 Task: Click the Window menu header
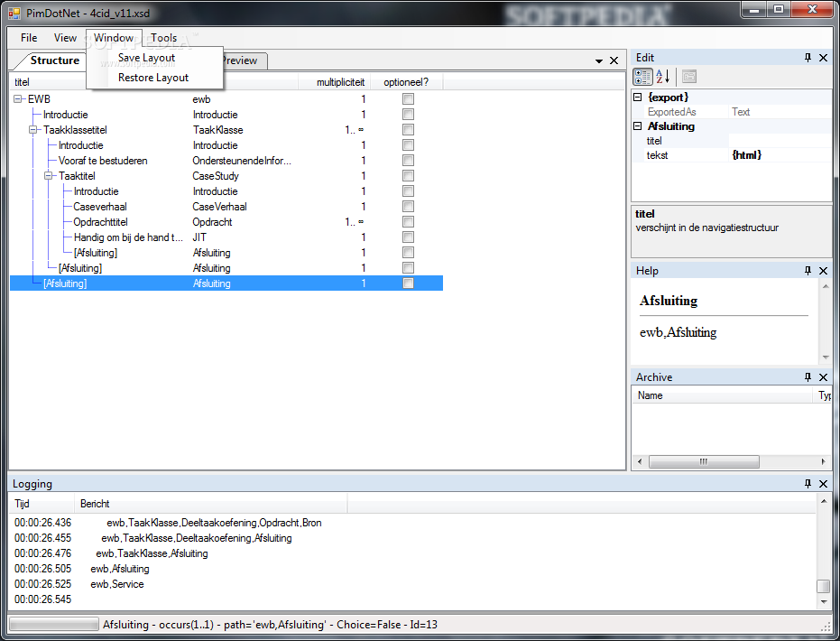click(114, 38)
